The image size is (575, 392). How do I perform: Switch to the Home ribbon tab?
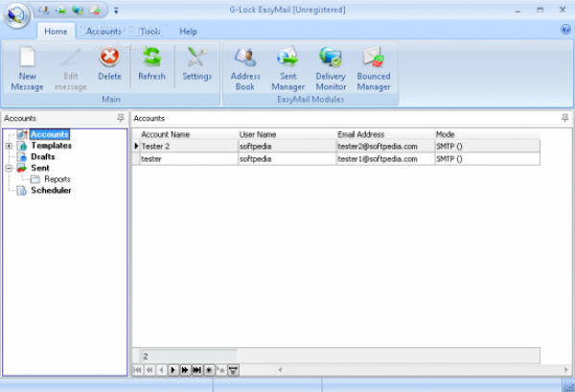click(56, 32)
